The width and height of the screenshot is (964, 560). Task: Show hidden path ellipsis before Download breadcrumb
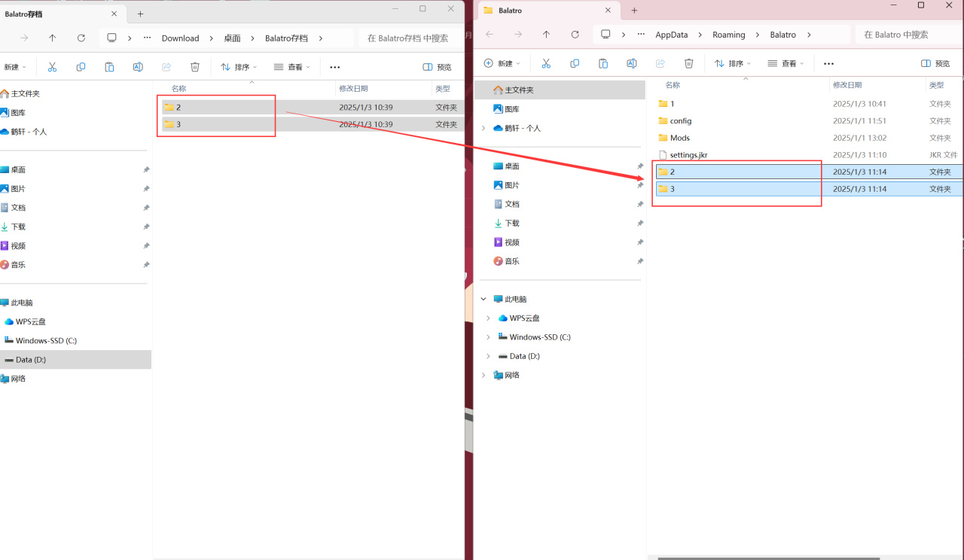pos(147,38)
